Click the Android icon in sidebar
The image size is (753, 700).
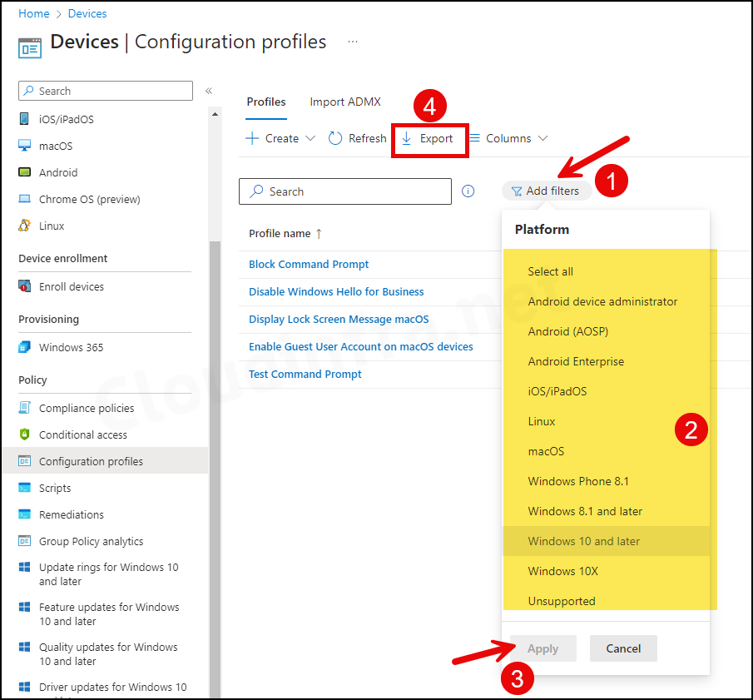point(24,172)
